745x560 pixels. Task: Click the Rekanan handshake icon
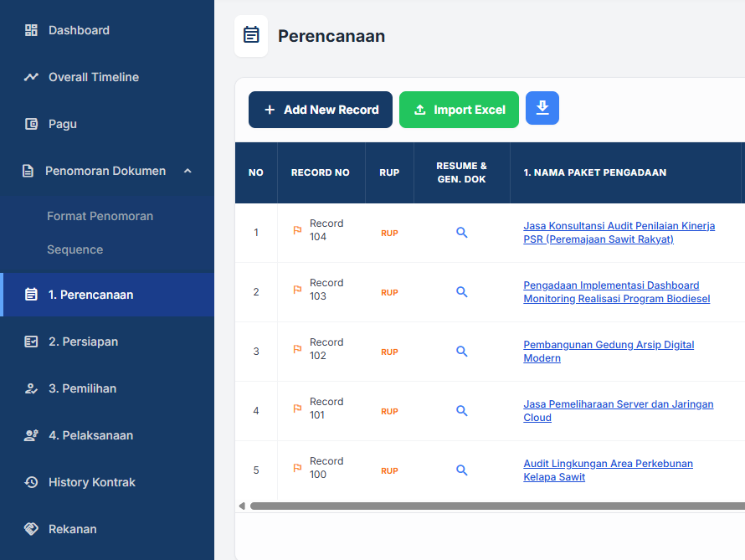pyautogui.click(x=31, y=529)
